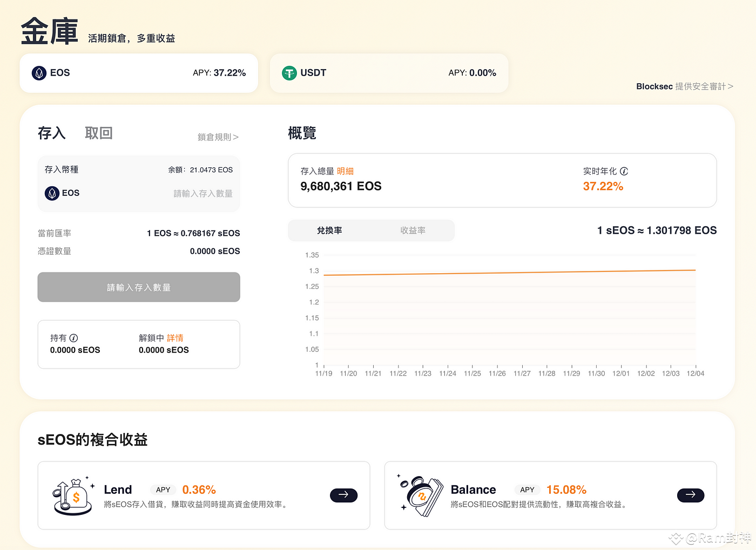
Task: Expand Blocksec security audit link
Action: [x=684, y=86]
